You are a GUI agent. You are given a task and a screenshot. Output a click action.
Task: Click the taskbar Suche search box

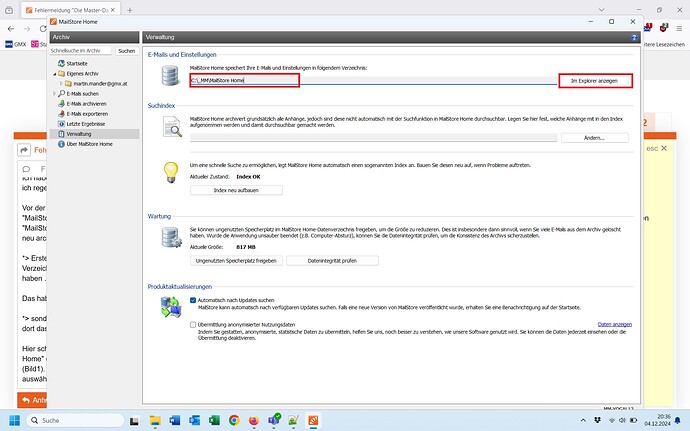75,420
